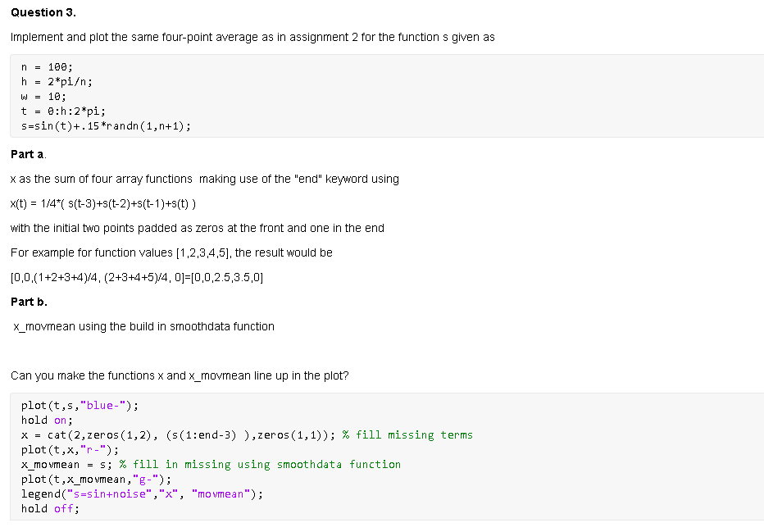Click code line 's=sin(t)+.15*randn(1,n+1);'
The image size is (764, 532).
[x=106, y=126]
